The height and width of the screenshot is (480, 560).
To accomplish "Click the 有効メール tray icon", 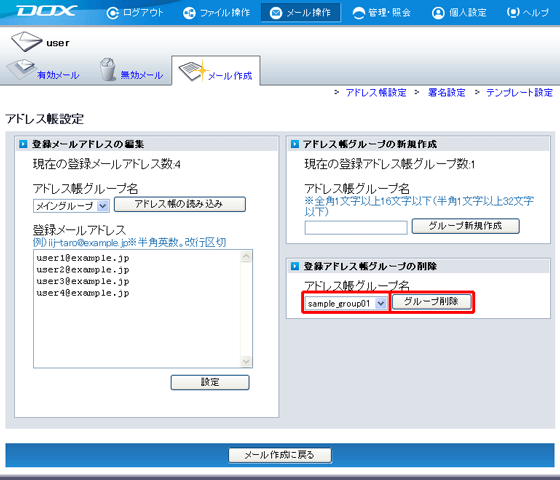I will [21, 69].
